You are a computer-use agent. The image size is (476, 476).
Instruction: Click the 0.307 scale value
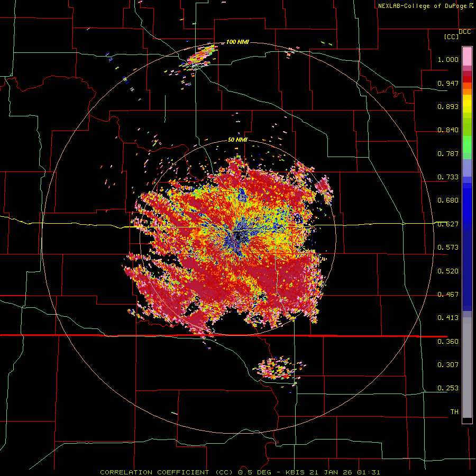coord(448,365)
